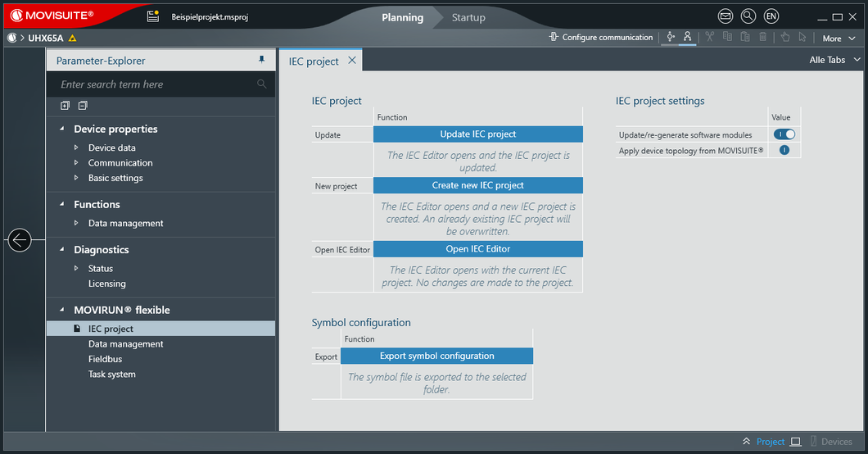Click the collapse all tree nodes icon
Screen dimensions: 868x454
[x=83, y=105]
